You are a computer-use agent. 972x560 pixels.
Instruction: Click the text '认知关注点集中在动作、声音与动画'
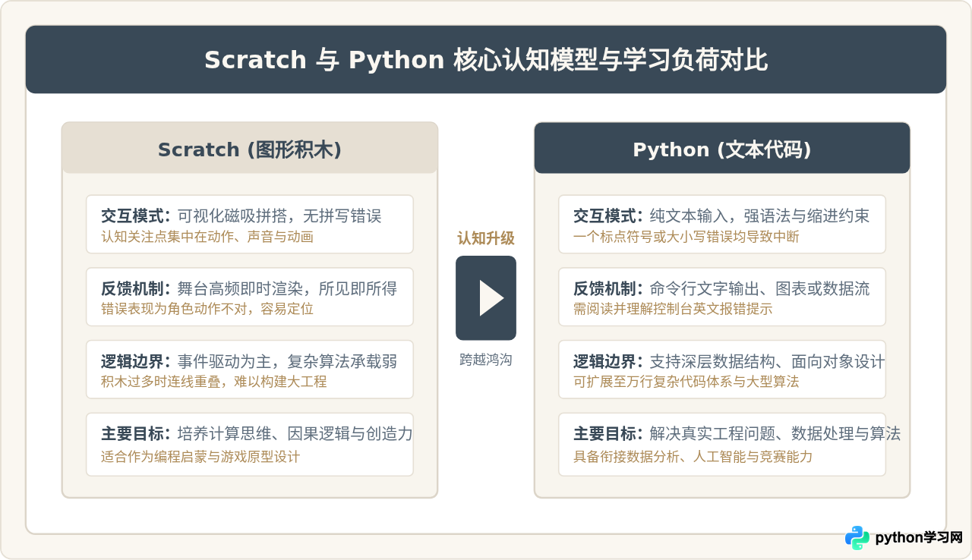click(x=207, y=237)
